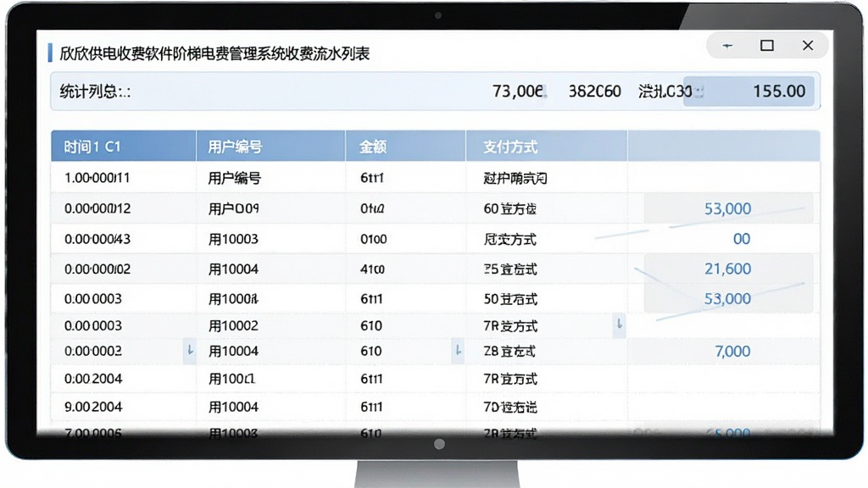
Task: Click the '用户编号' column header
Action: [x=270, y=147]
